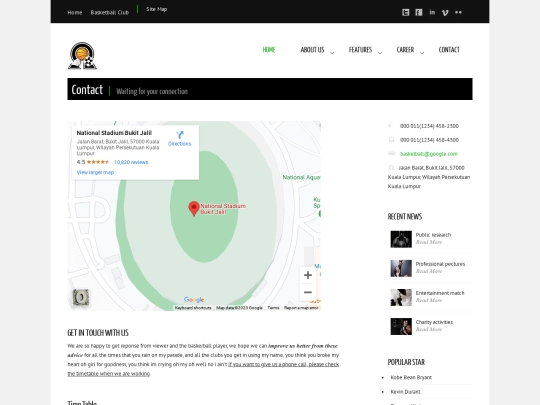The height and width of the screenshot is (405, 540).
Task: Select Kobe Bean Bryant in Popular Star
Action: [411, 377]
